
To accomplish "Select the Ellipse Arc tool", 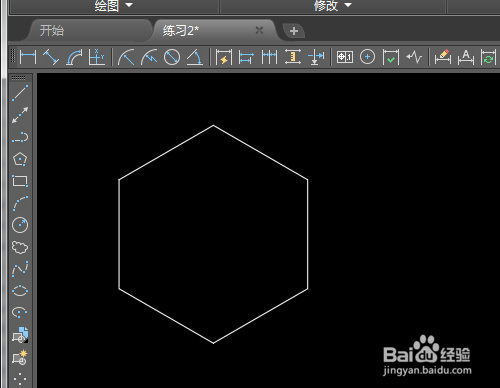I will (x=20, y=313).
